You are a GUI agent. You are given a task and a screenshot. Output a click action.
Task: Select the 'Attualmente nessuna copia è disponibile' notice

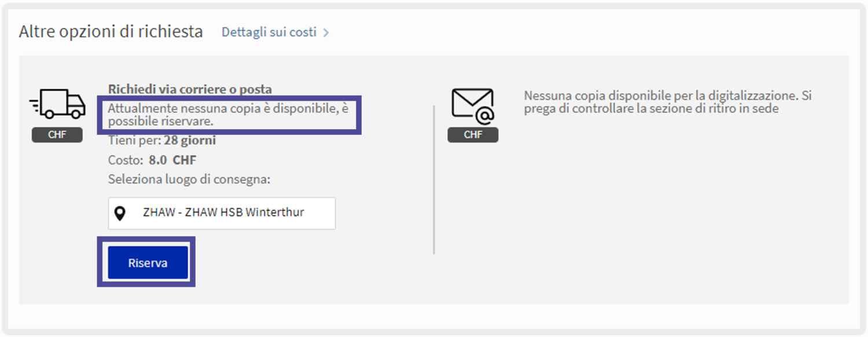[228, 108]
